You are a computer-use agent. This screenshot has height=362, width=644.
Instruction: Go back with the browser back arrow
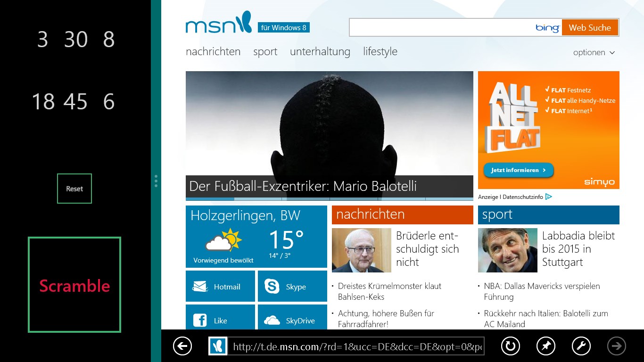pos(182,346)
